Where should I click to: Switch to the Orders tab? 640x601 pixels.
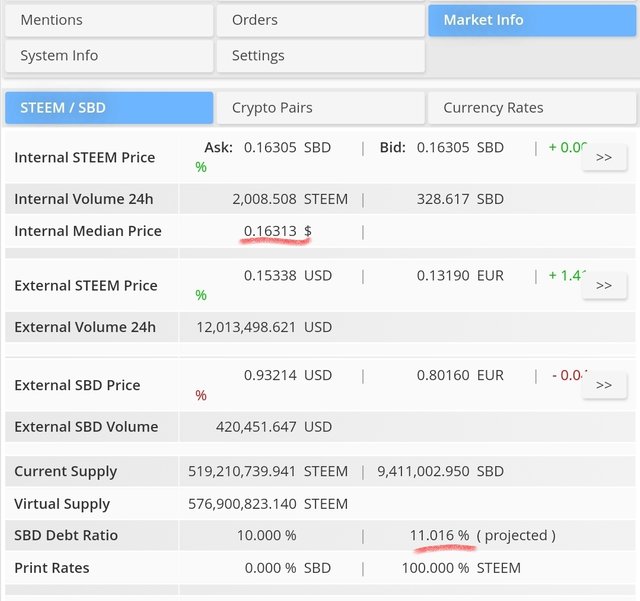tap(320, 20)
